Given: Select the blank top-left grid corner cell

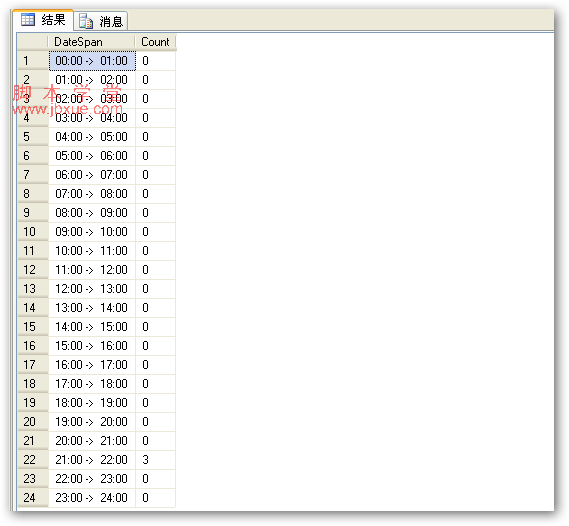Looking at the screenshot, I should (33, 42).
